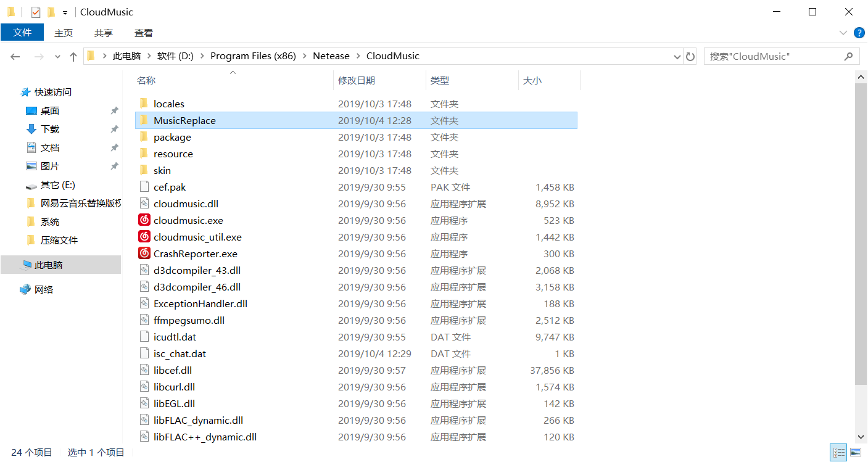868x462 pixels.
Task: Click the vertical scrollbar in file list
Action: point(861,233)
